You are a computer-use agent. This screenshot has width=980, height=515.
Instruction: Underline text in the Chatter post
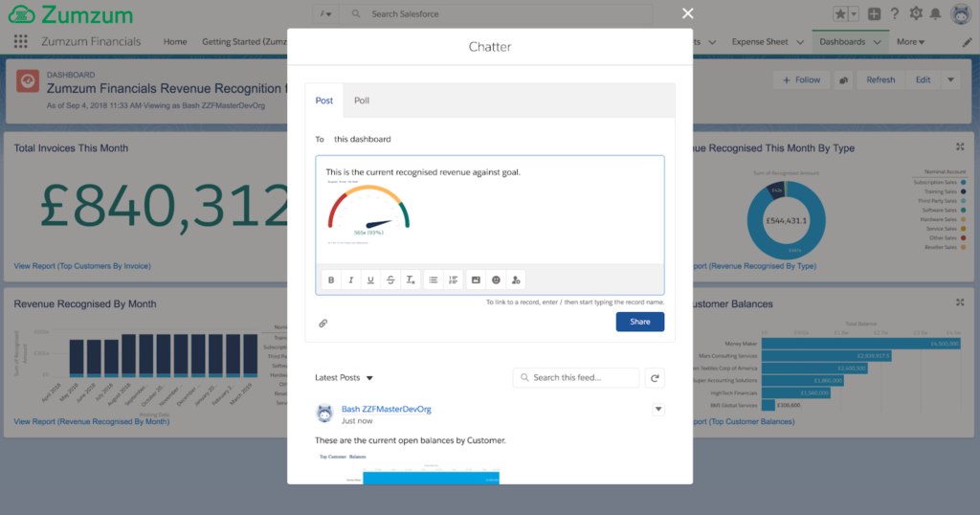(370, 280)
